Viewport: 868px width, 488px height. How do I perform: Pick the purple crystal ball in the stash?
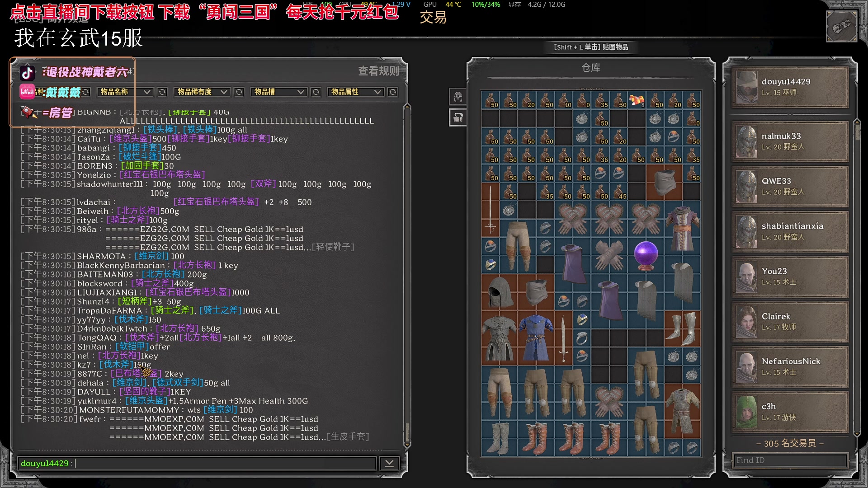click(x=646, y=255)
